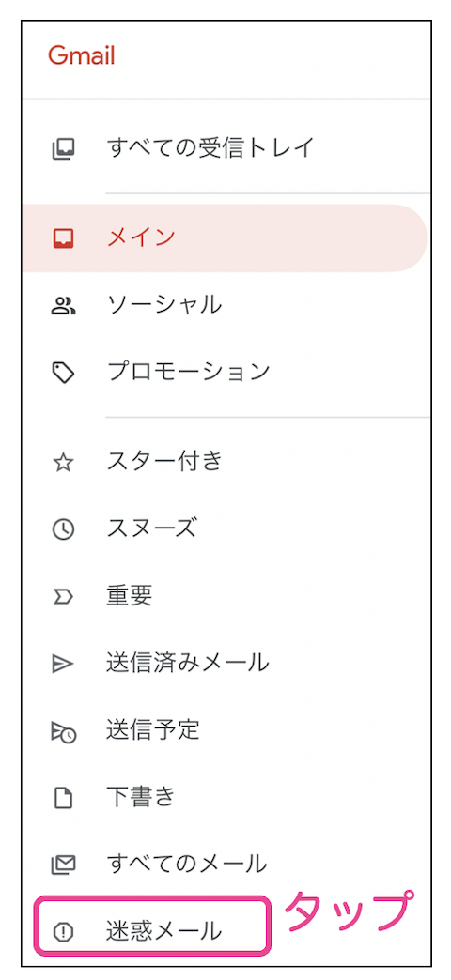
Task: Select the メイン category
Action: tap(225, 238)
